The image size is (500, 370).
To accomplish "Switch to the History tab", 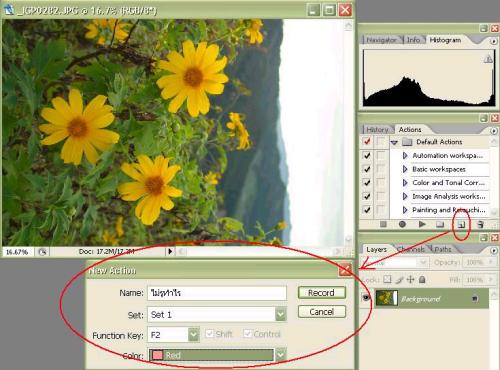I will click(377, 130).
